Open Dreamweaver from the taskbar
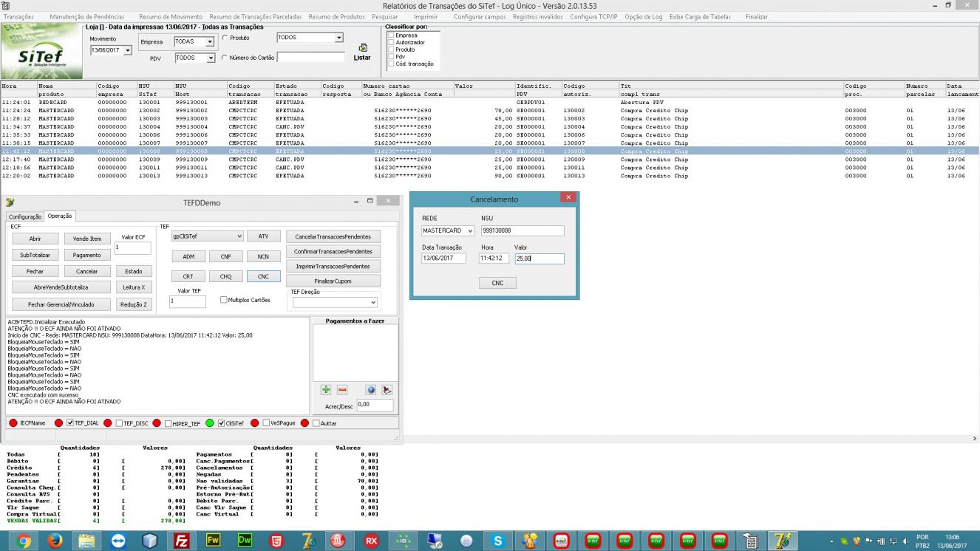 pos(245,541)
